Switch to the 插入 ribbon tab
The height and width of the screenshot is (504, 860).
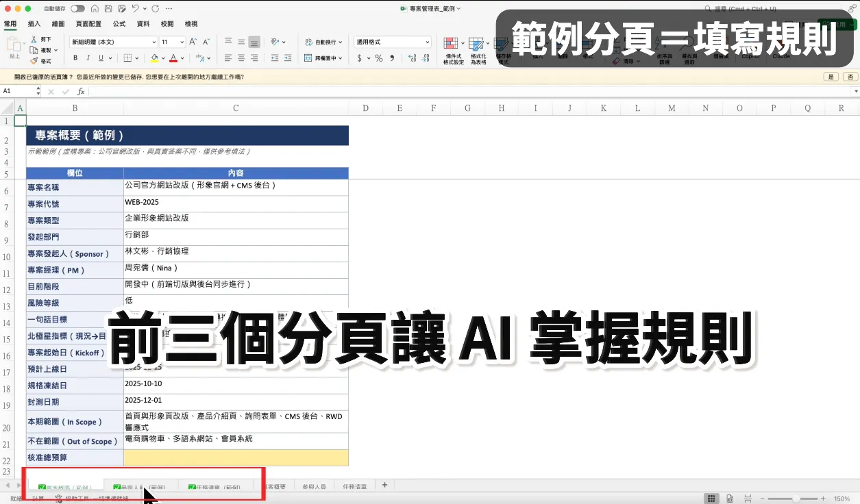[34, 23]
